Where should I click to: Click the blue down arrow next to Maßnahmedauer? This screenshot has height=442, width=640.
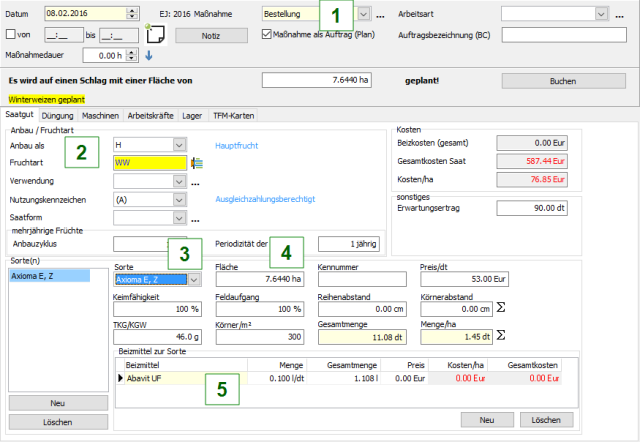click(x=149, y=55)
